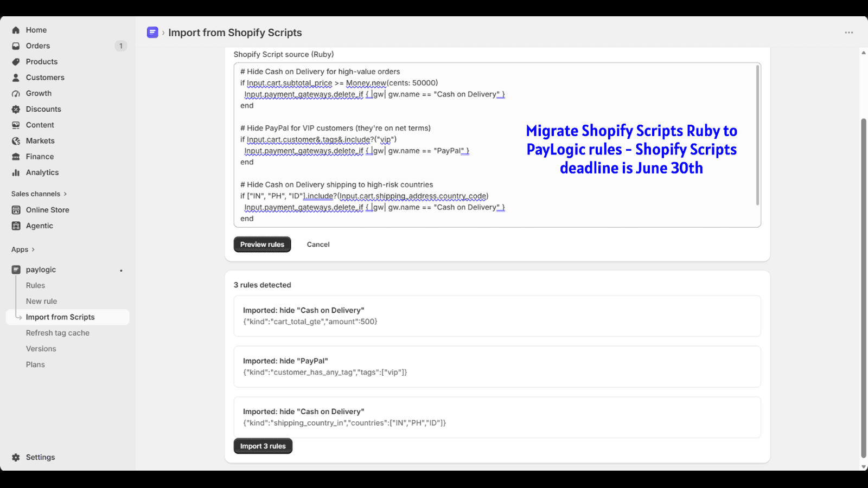Click the Analytics bar chart icon

pyautogui.click(x=16, y=172)
